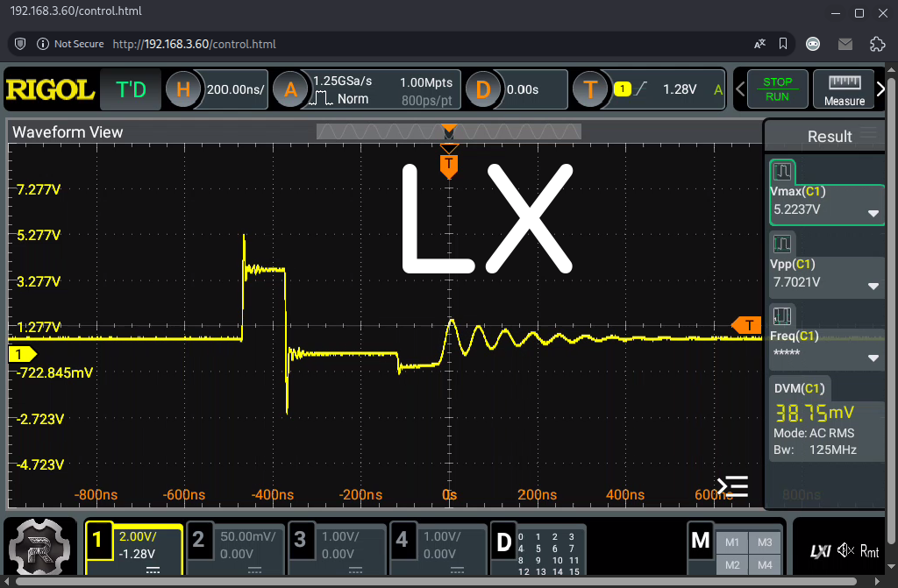Open the 1.28V trigger level value
898x588 pixels.
point(680,89)
